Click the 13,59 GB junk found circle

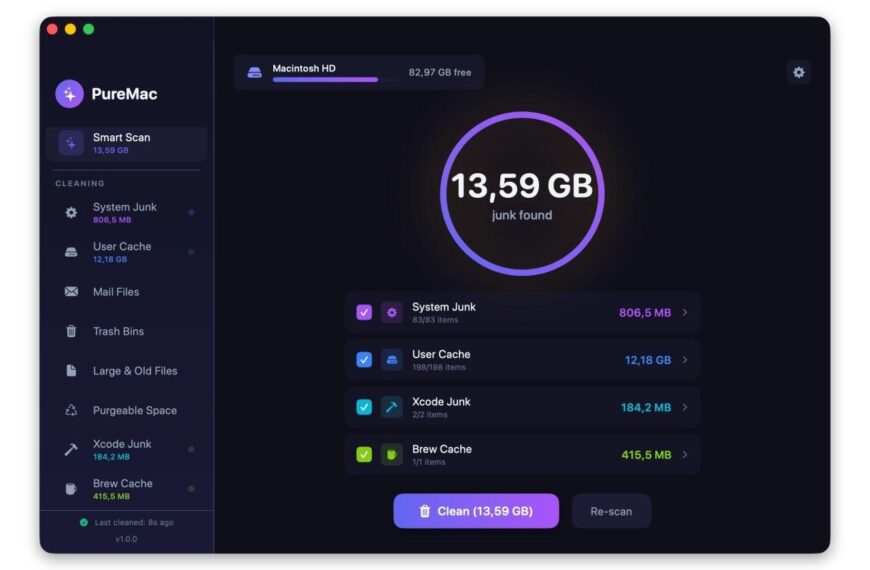tap(522, 194)
